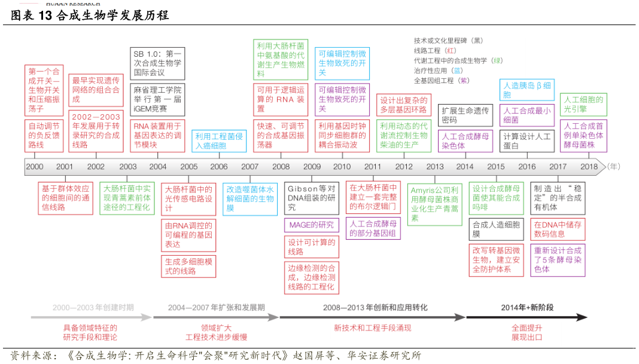Screen dimensions: 639x364
Task: Select the blue-bordered box '可编辑控制微生物致死的开关'
Action: [x=342, y=63]
